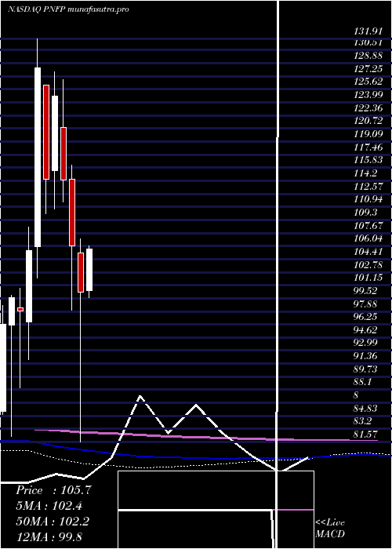Click the 102.78 price axis label
Screen dimensions: 392x549
[x=368, y=265]
